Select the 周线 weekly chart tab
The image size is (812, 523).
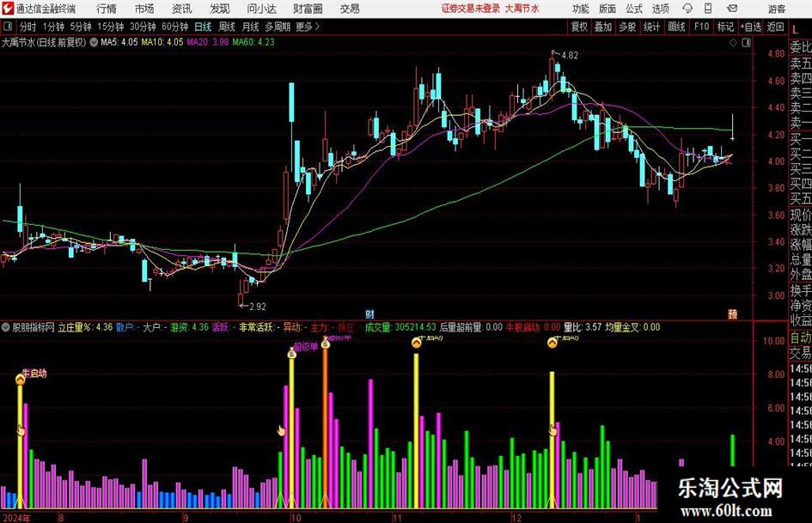(227, 27)
